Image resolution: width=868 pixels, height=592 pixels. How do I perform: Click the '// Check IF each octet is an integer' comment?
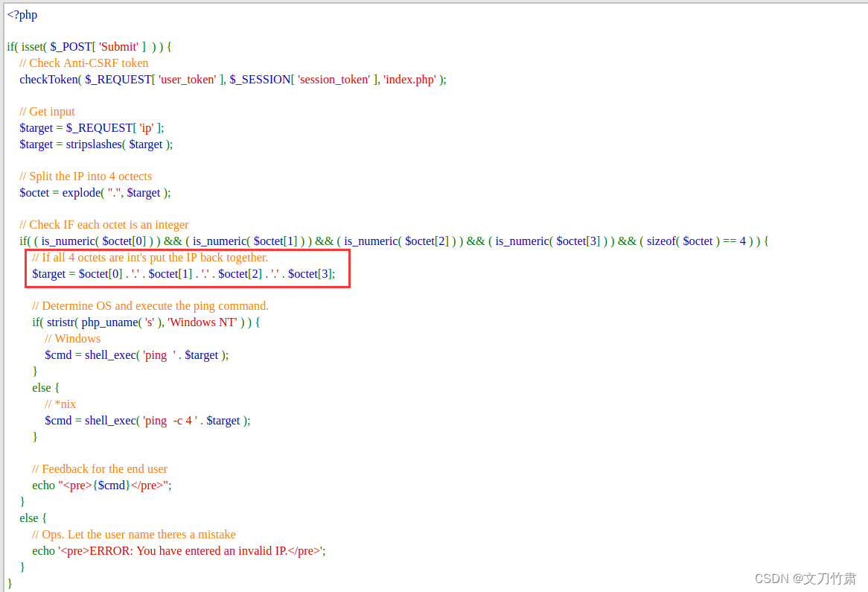(x=104, y=225)
